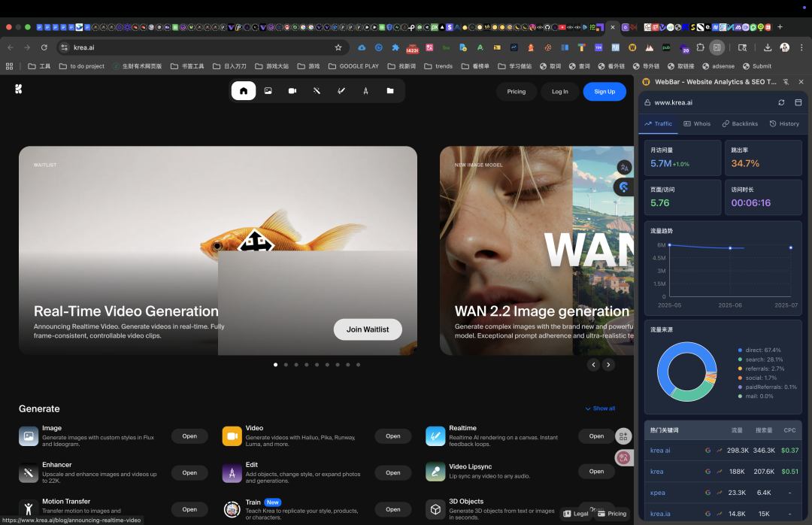The image size is (812, 525).
Task: Switch to the Backlinks tab in WebBar
Action: 740,124
